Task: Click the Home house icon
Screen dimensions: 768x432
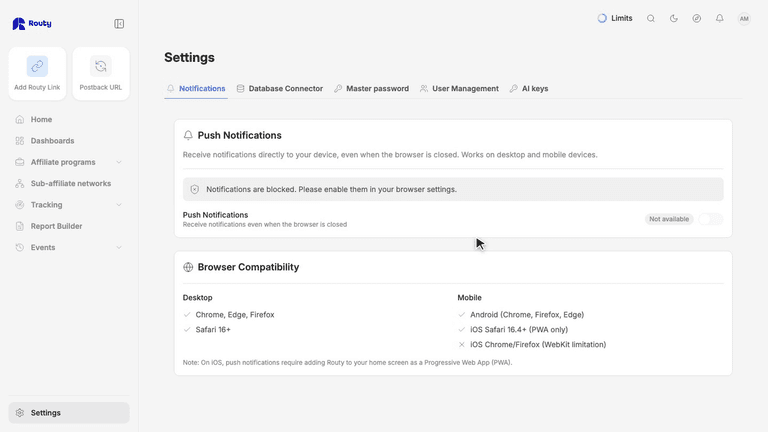Action: 20,120
